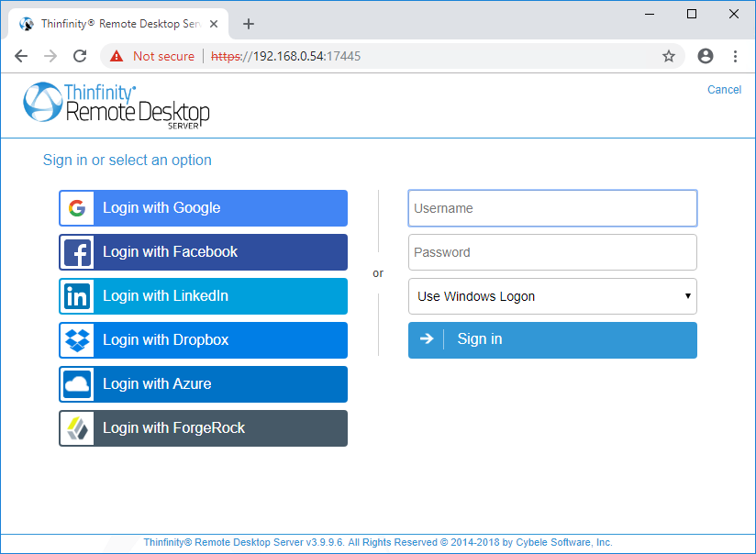Click the Facebook logo icon
This screenshot has height=554, width=756.
pos(77,252)
